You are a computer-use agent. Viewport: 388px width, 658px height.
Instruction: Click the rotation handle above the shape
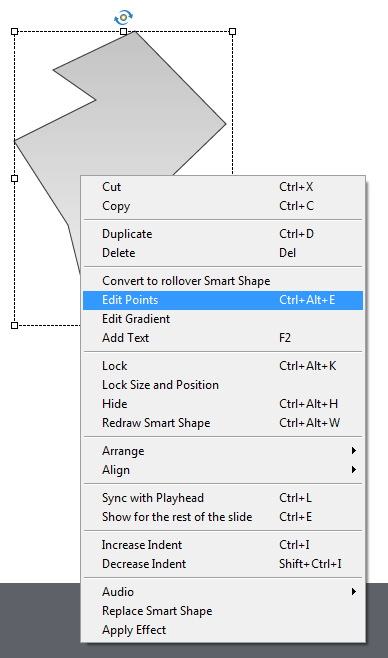coord(123,18)
